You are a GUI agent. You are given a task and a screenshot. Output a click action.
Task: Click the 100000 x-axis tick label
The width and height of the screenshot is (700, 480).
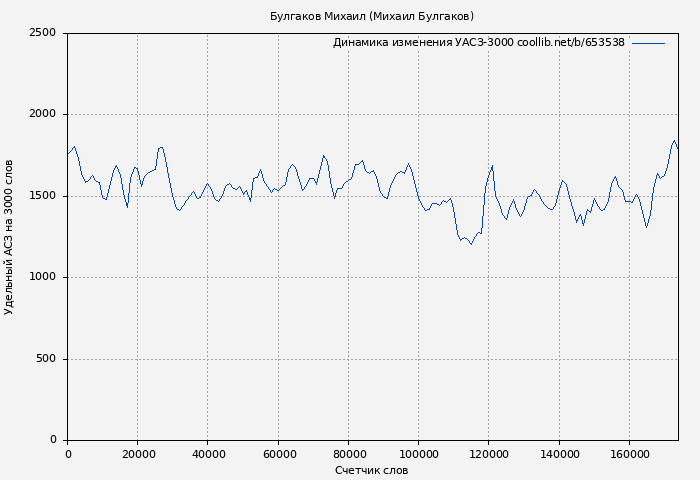point(418,454)
